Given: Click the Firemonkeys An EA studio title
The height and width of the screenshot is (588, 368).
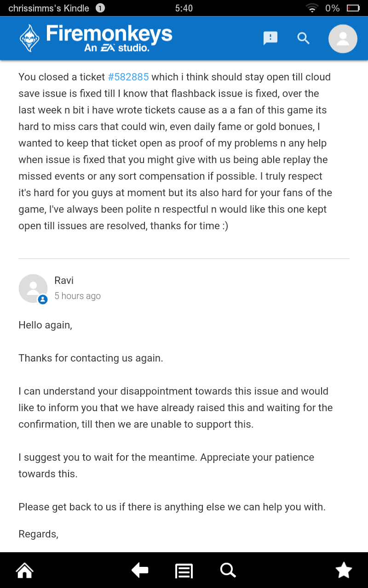Looking at the screenshot, I should 109,38.
